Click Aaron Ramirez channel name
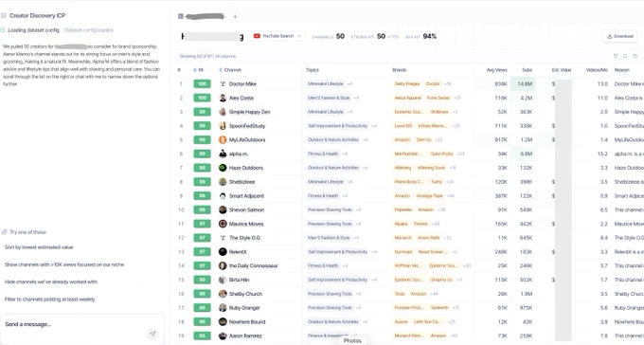Screen dimensions: 644x345 245,336
